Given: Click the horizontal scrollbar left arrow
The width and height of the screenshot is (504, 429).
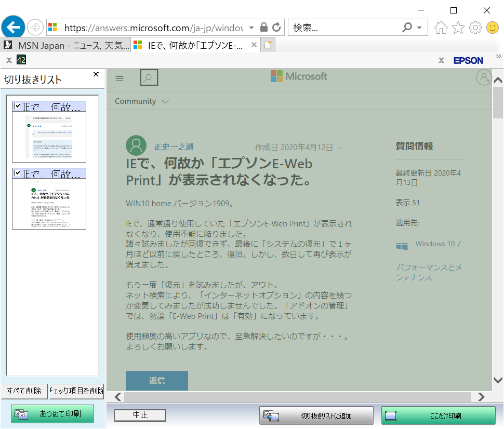Looking at the screenshot, I should [118, 397].
